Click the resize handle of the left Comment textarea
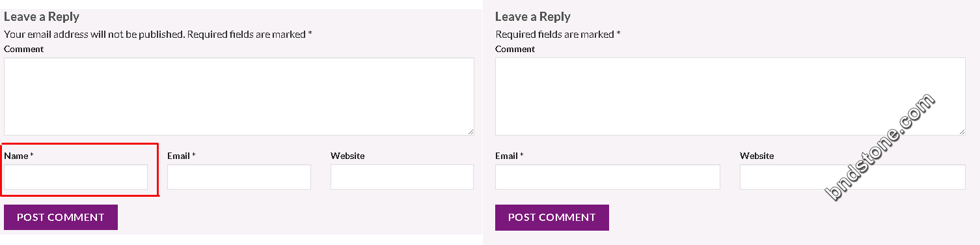 [x=470, y=131]
